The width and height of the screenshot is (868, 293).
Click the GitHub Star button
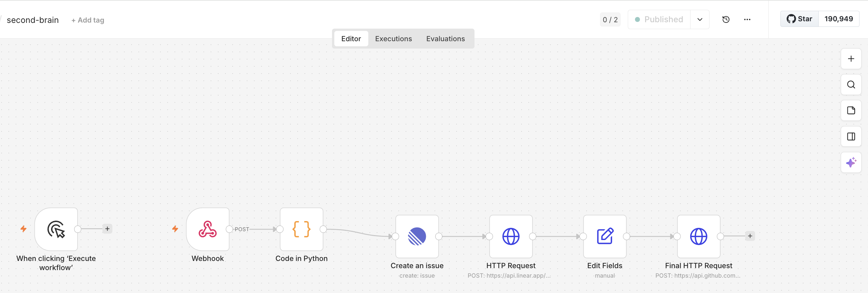pyautogui.click(x=799, y=19)
